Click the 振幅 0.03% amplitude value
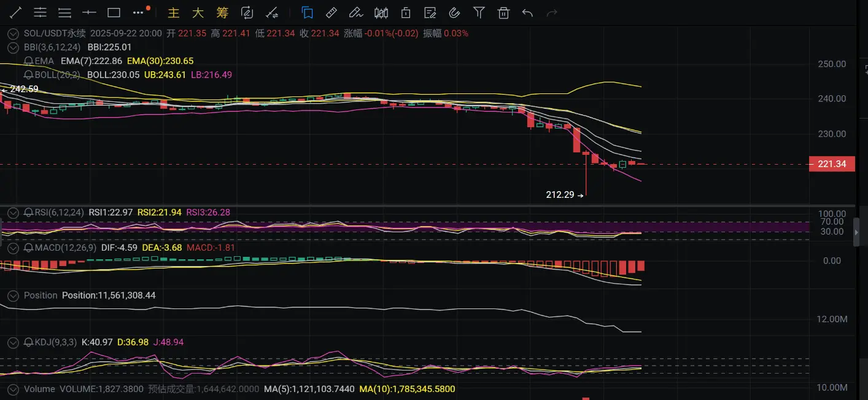868x400 pixels. (x=446, y=33)
